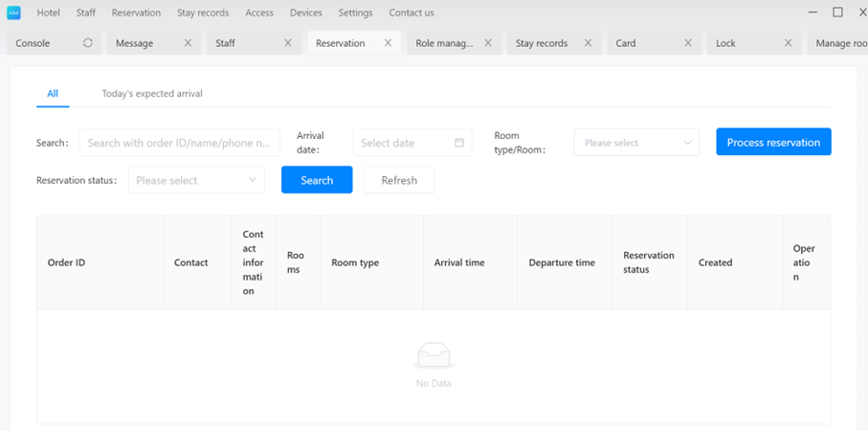This screenshot has height=431, width=868.
Task: Click the refresh icon on Console tab
Action: pos(88,43)
